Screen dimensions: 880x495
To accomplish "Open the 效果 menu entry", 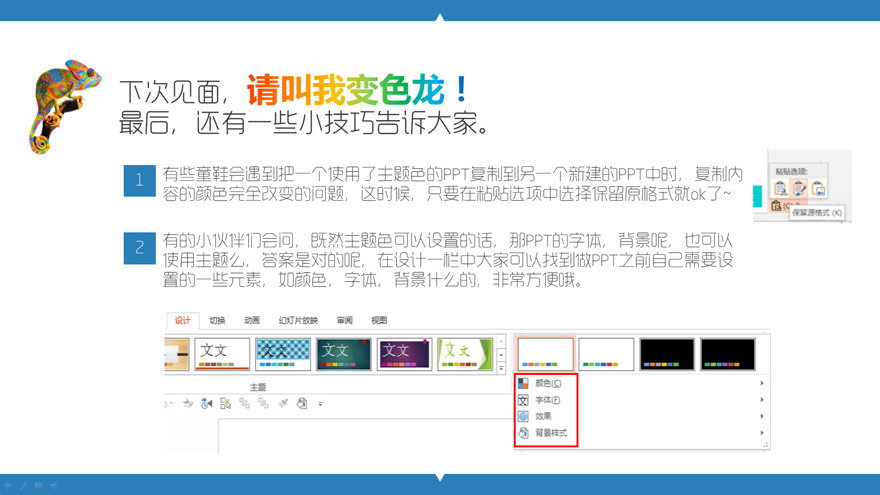I will [543, 416].
